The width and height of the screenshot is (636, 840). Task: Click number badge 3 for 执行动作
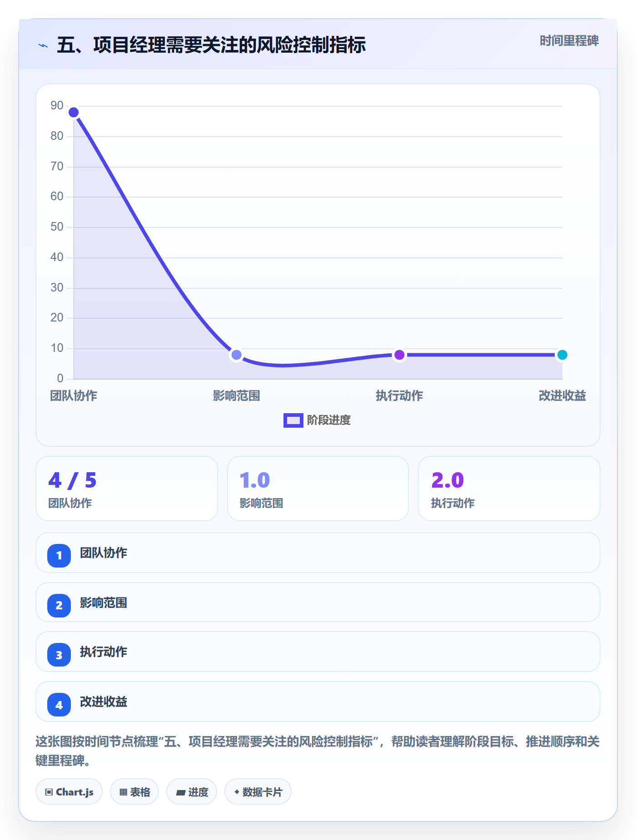click(59, 655)
